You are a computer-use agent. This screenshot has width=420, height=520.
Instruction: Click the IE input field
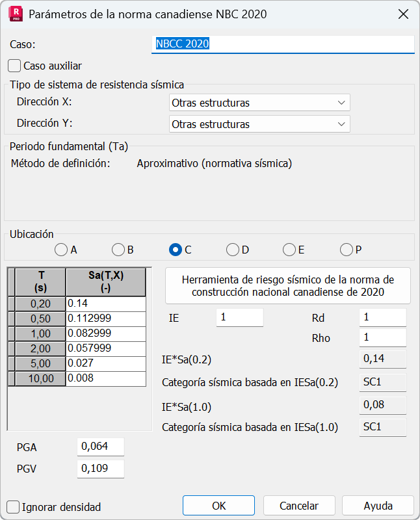pos(239,317)
